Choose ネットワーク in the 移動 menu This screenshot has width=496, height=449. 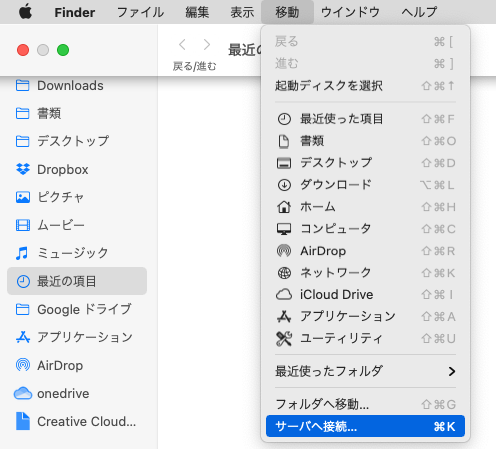(365, 273)
